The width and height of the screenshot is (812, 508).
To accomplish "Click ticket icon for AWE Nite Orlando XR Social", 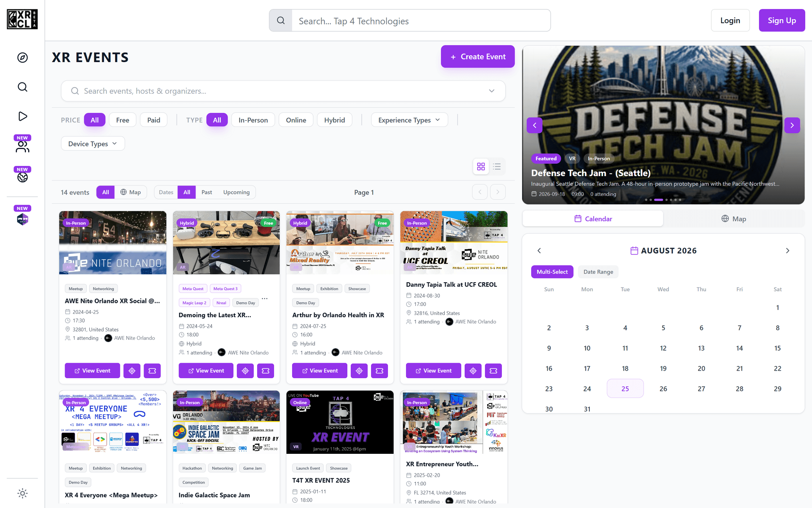I will (x=152, y=371).
